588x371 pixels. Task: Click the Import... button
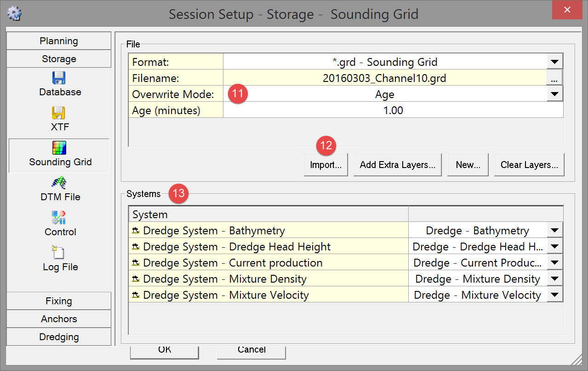click(x=325, y=165)
